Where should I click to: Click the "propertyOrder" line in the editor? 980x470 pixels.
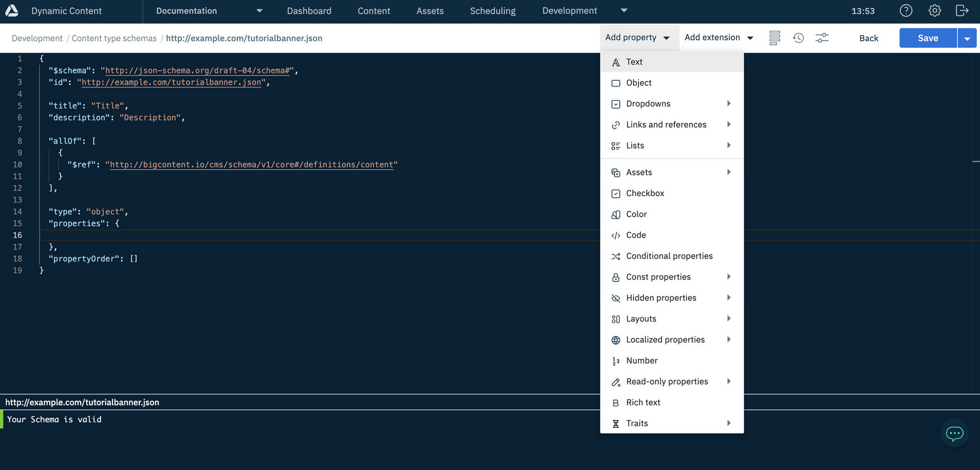[x=93, y=258]
